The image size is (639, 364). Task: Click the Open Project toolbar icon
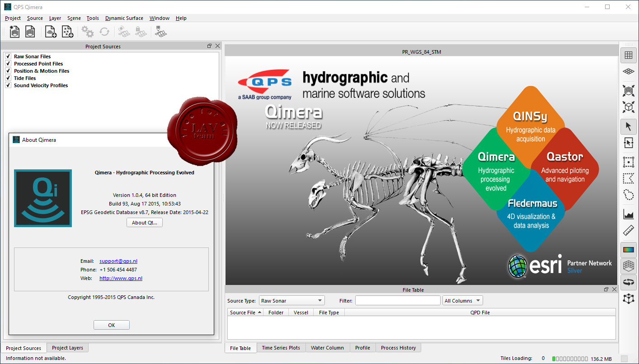tap(30, 32)
